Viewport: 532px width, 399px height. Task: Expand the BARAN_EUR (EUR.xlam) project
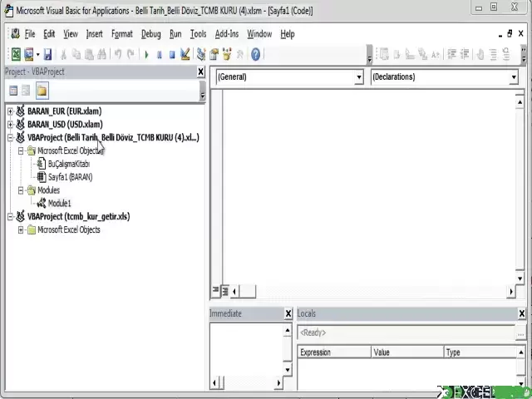pyautogui.click(x=10, y=111)
